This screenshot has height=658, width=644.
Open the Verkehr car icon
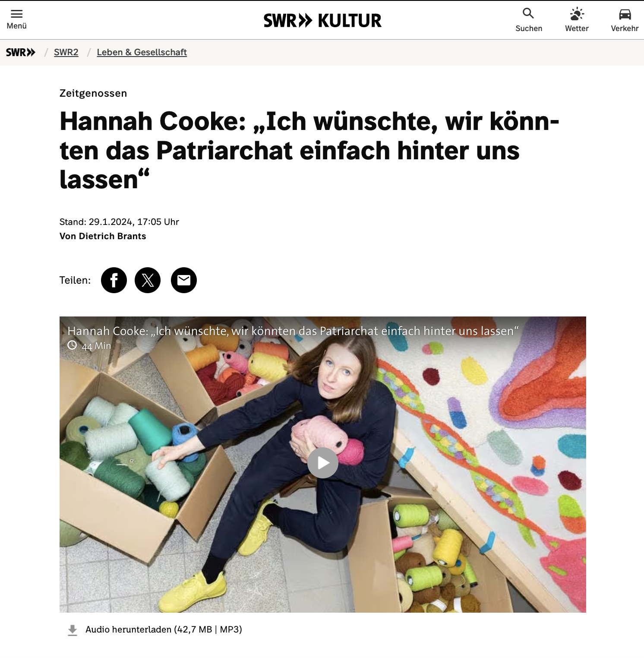625,14
